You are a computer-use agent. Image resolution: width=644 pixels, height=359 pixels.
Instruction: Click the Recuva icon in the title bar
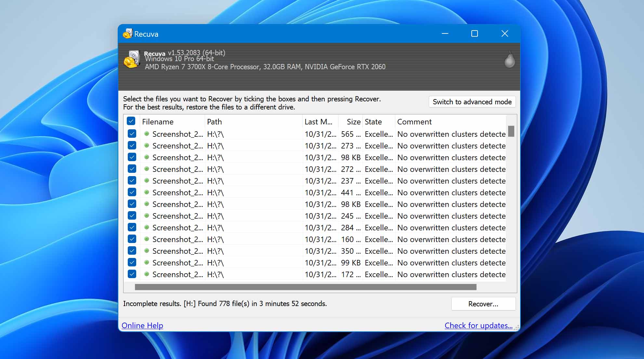(128, 33)
